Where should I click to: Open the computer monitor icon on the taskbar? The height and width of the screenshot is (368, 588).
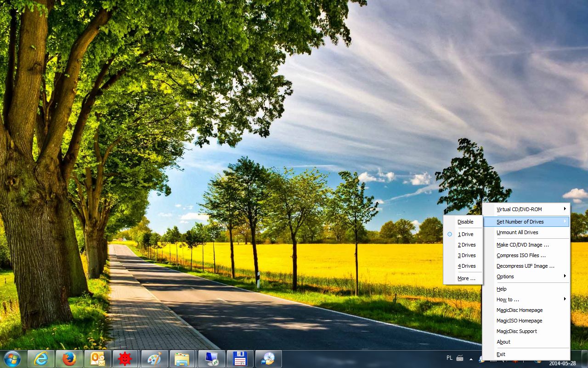(x=212, y=359)
